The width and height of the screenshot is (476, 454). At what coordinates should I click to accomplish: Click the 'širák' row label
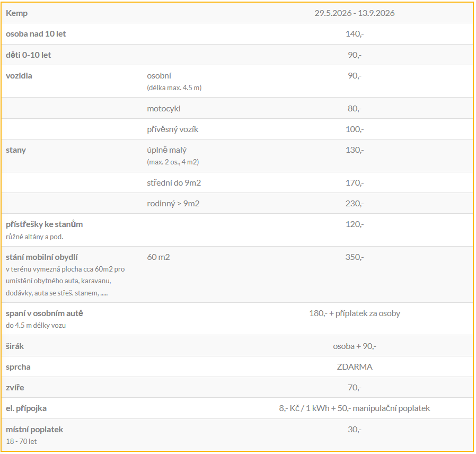[15, 346]
